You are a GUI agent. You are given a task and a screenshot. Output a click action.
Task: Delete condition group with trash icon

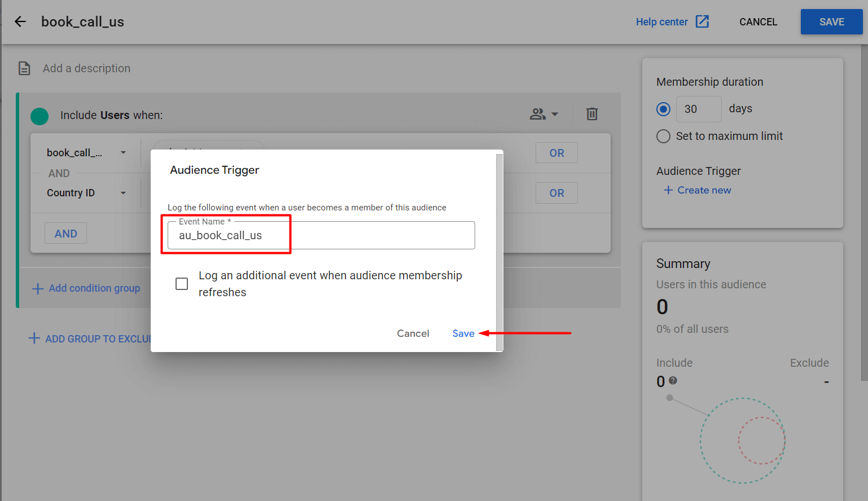click(591, 114)
